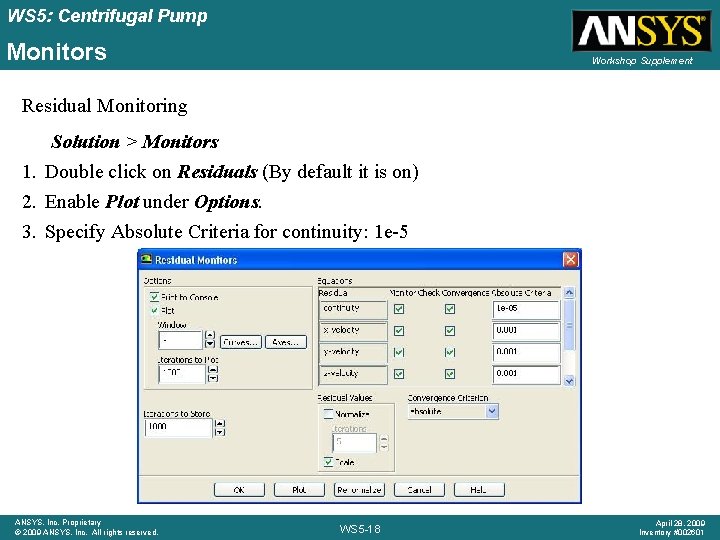Viewport: 720px width, 540px height.
Task: Click the Solution > Monitors text
Action: point(135,142)
